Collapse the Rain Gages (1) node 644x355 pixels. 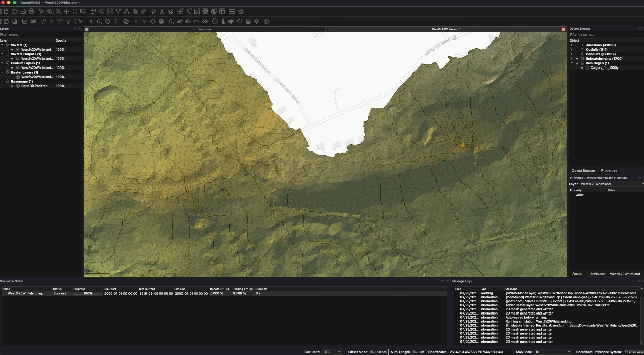coord(572,63)
